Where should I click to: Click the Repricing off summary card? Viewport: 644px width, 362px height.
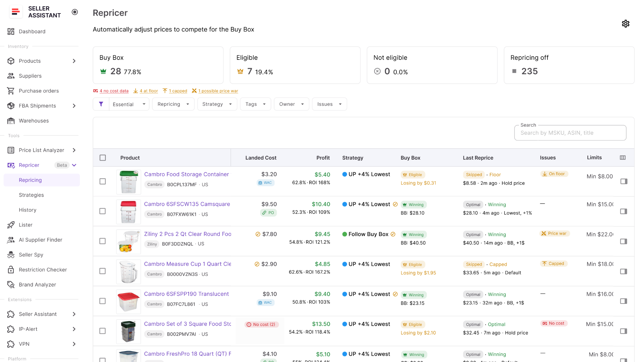pos(569,65)
